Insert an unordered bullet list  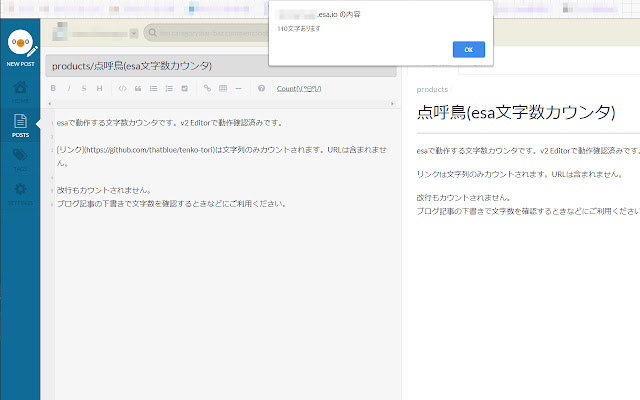pos(153,88)
